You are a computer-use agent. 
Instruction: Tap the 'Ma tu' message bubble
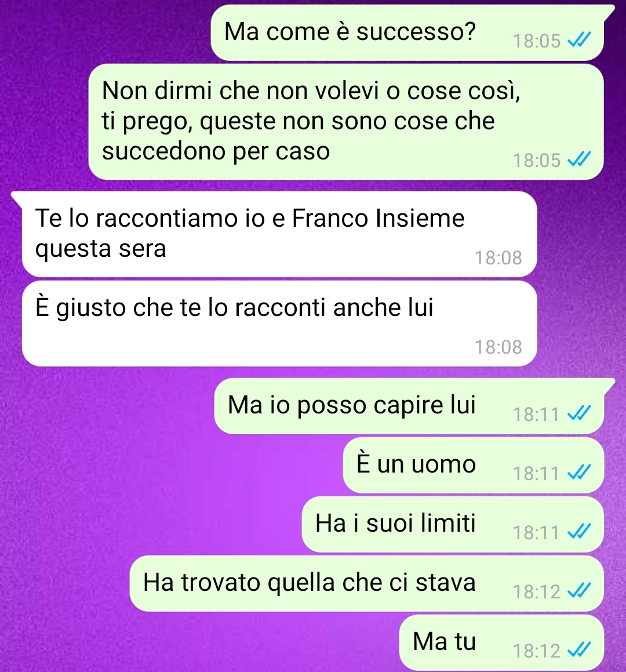(x=502, y=642)
